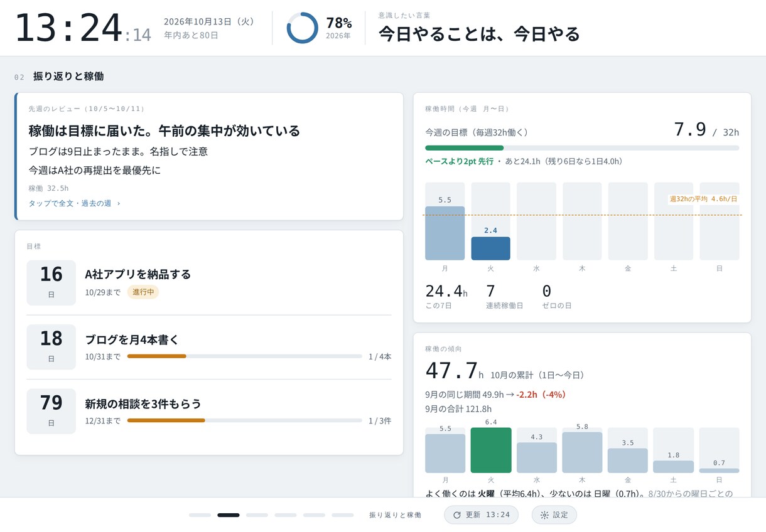The width and height of the screenshot is (766, 532).
Task: Click -2.2h（-4%）comparison text
Action: [x=541, y=395]
